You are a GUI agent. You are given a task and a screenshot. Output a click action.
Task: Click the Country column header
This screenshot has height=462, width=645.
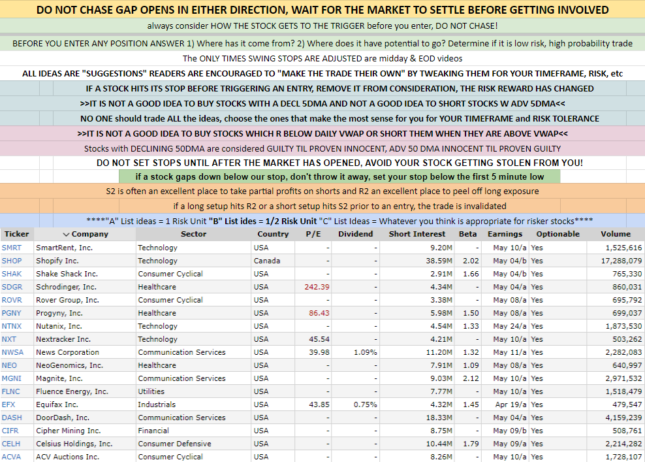273,234
